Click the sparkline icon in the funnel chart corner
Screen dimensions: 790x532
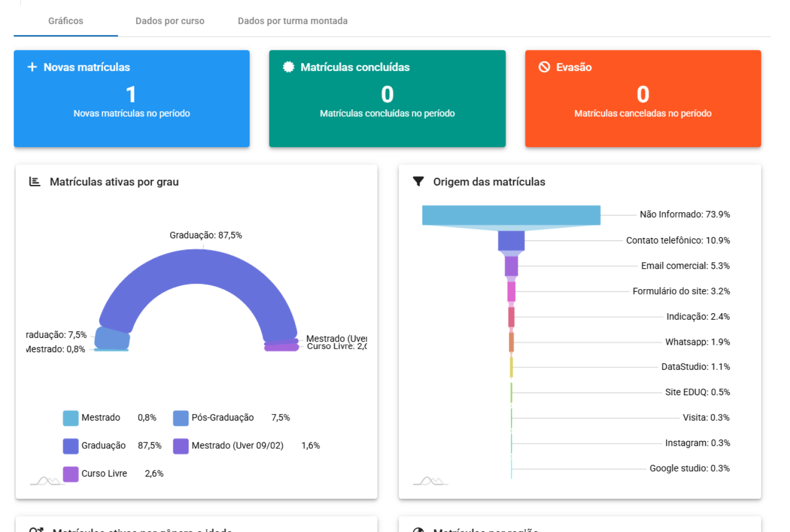click(x=429, y=480)
